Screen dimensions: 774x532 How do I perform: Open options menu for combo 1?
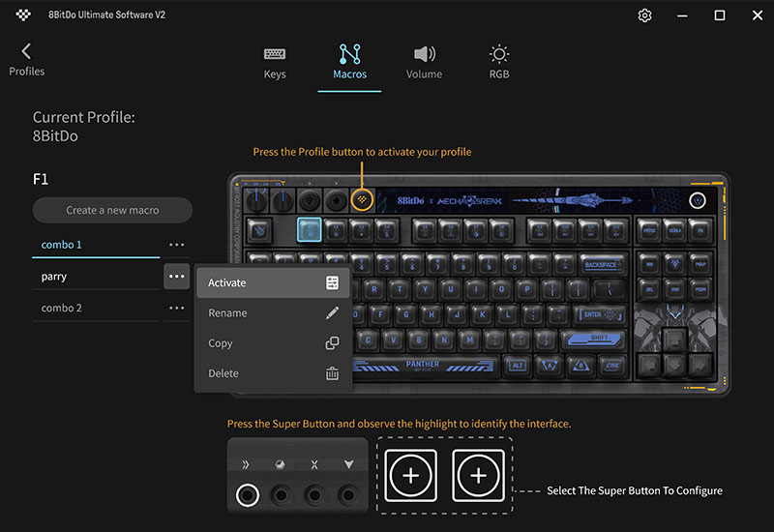(x=177, y=245)
